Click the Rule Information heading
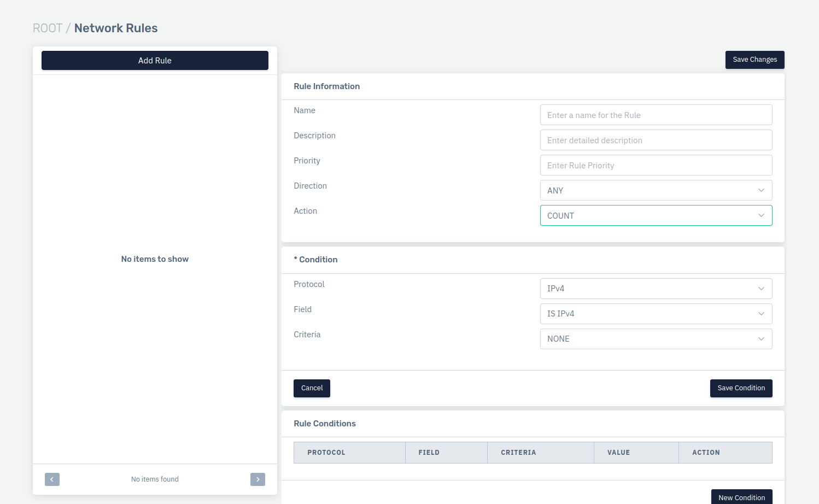Screen dimensions: 819x504 point(326,86)
